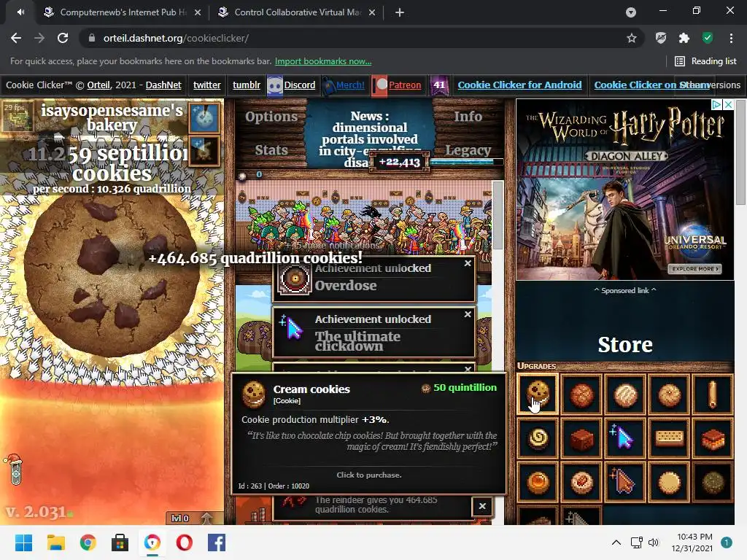Click the Overdose achievement icon
The height and width of the screenshot is (560, 747).
tap(295, 279)
